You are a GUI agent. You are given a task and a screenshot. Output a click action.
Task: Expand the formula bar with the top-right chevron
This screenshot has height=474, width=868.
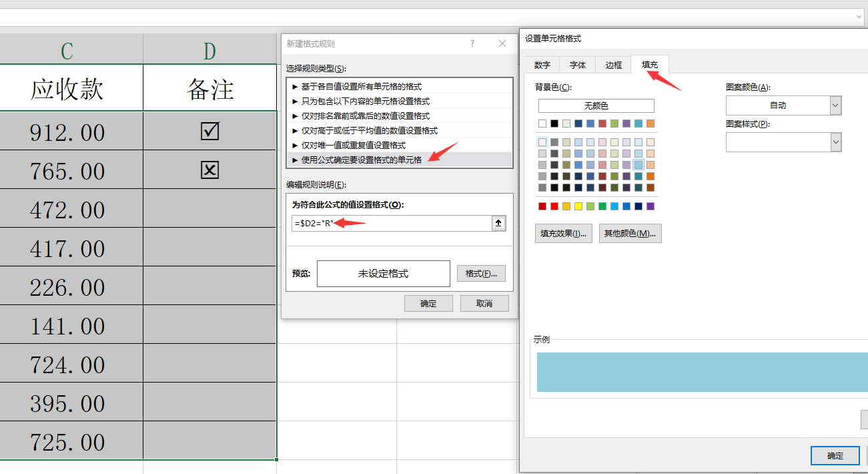click(859, 16)
